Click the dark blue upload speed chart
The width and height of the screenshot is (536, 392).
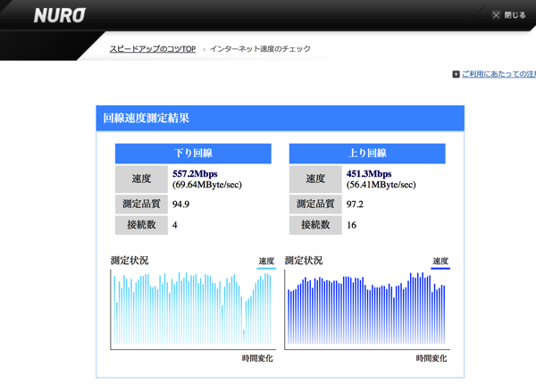pos(366,310)
